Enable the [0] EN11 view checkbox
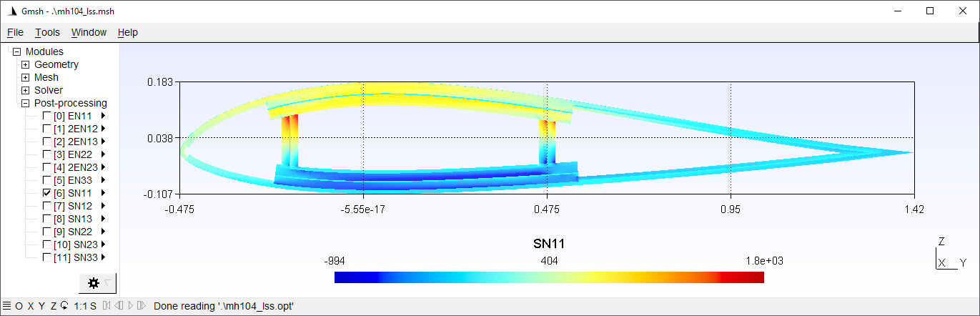Image resolution: width=980 pixels, height=316 pixels. point(47,116)
